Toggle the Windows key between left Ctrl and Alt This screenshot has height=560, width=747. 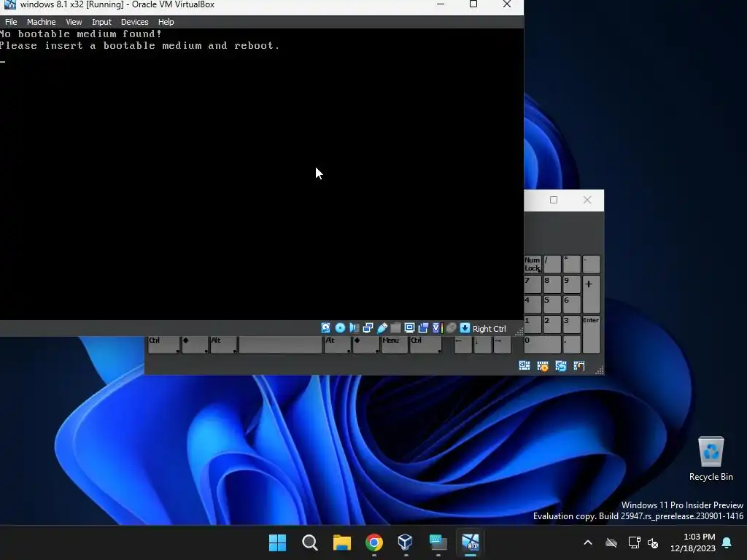pos(195,345)
